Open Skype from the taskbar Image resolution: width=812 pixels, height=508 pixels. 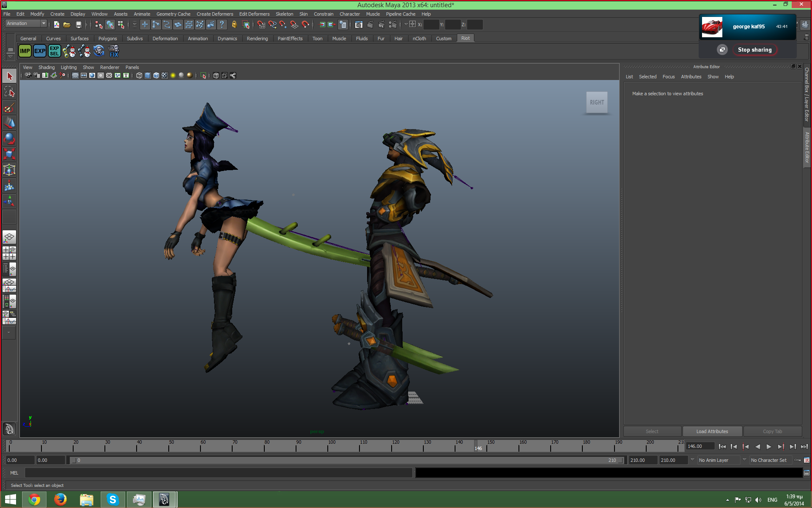[112, 500]
